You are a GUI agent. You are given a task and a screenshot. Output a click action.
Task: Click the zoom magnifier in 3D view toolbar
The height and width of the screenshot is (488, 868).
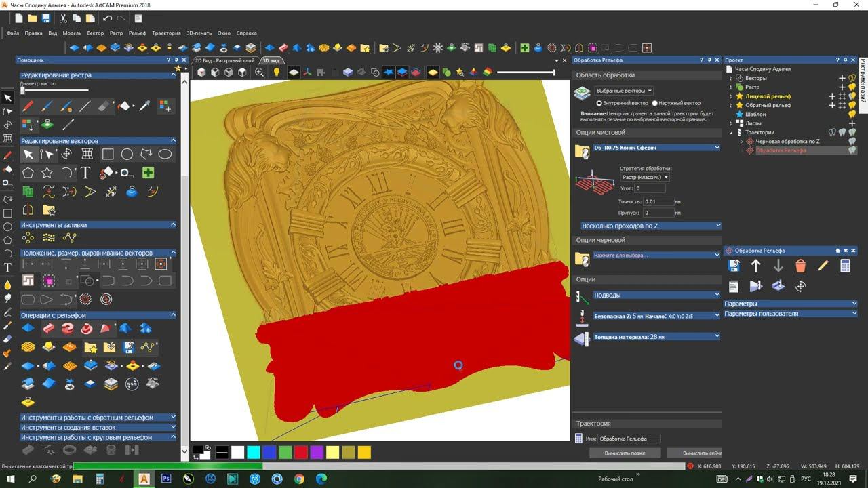(x=259, y=73)
